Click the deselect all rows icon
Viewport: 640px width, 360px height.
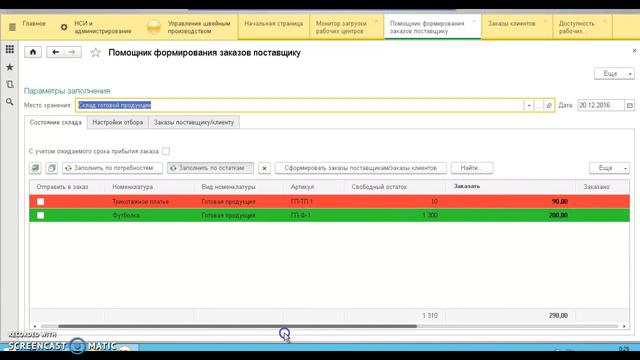point(51,168)
